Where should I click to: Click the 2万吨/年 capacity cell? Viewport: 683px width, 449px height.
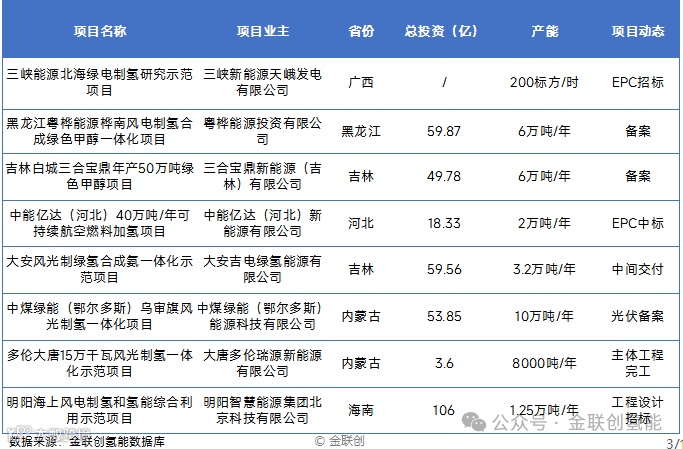coord(544,223)
